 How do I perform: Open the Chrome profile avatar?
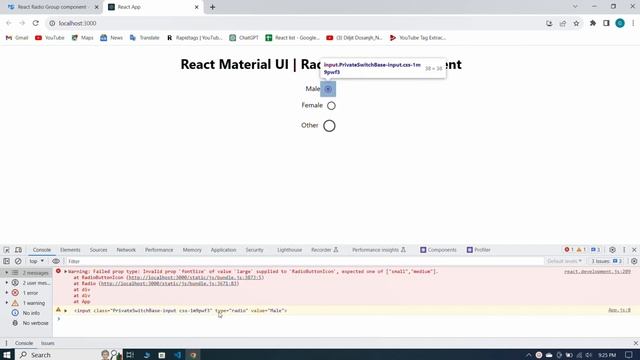coord(620,23)
